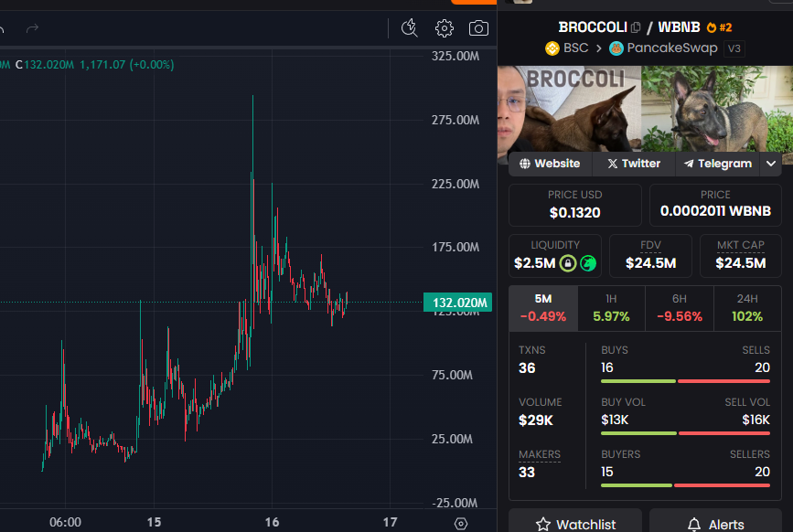This screenshot has width=793, height=532.
Task: Click the globe icon beside Website
Action: pyautogui.click(x=525, y=164)
